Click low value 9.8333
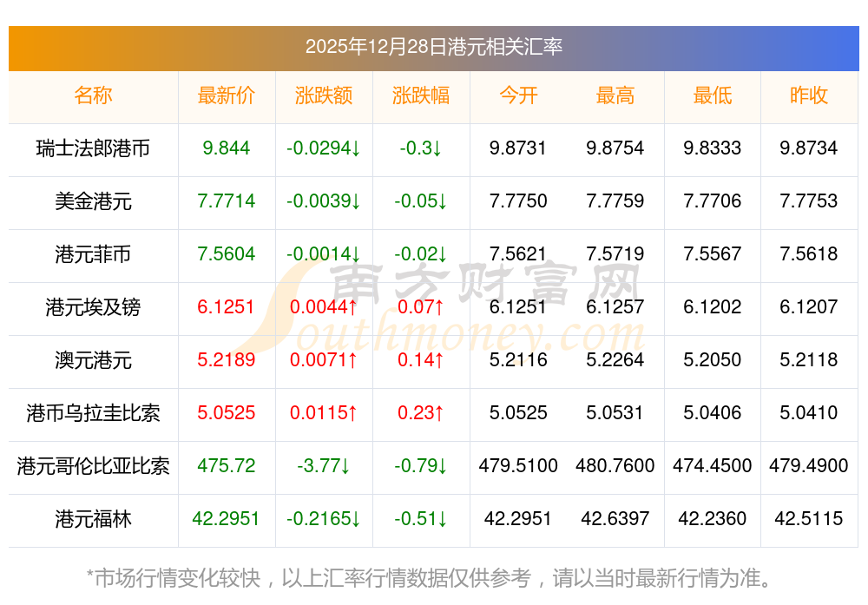 713,148
